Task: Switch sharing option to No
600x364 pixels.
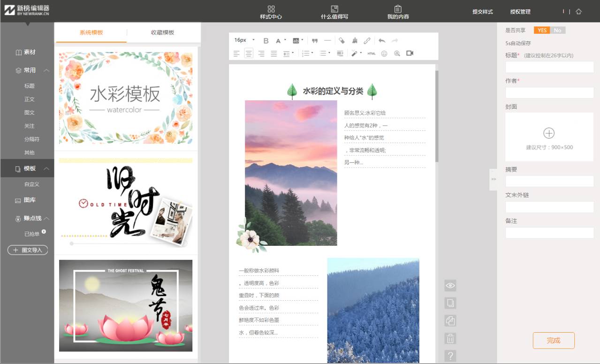Action: 557,30
